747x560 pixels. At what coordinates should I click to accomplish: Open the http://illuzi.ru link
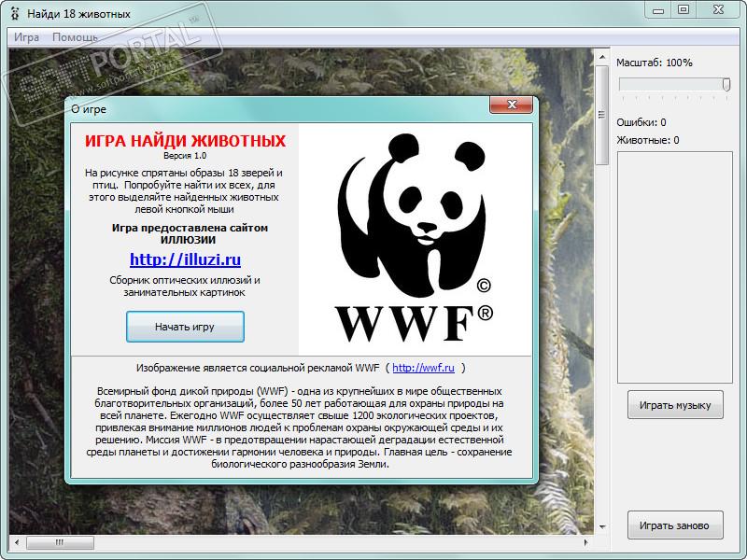tap(185, 259)
